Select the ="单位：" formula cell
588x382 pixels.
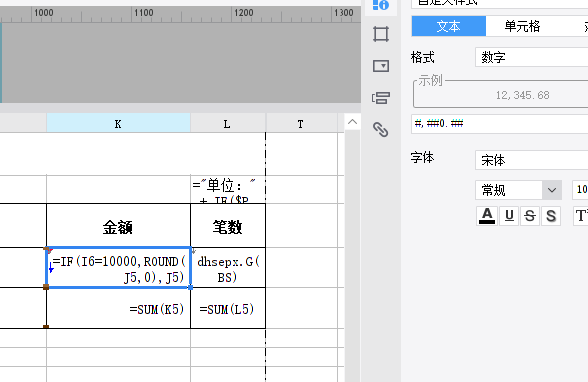coord(228,190)
